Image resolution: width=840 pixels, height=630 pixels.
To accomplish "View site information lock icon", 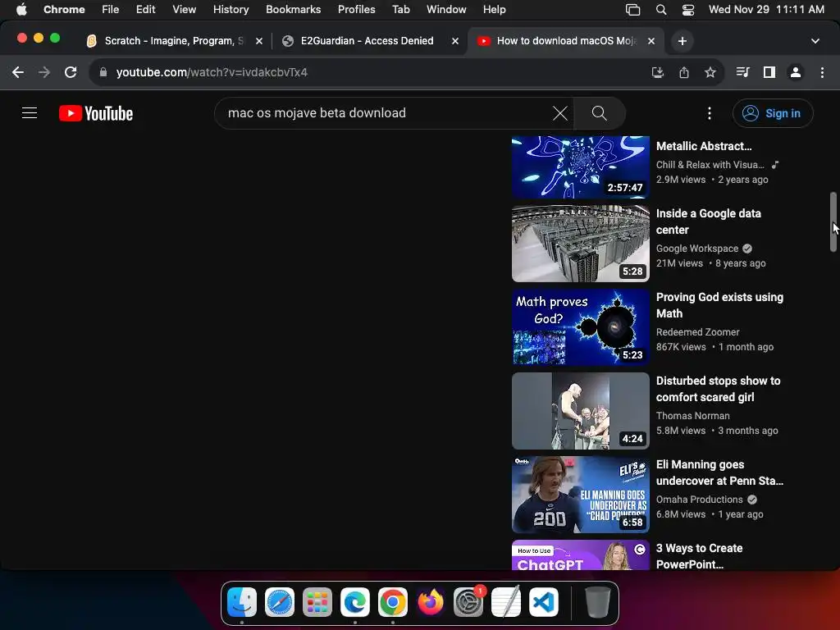I will click(x=103, y=72).
